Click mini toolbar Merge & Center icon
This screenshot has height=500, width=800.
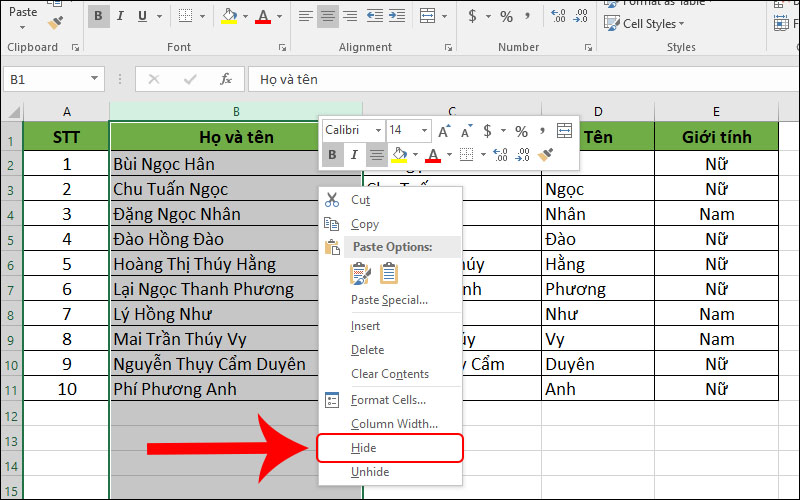tap(564, 131)
